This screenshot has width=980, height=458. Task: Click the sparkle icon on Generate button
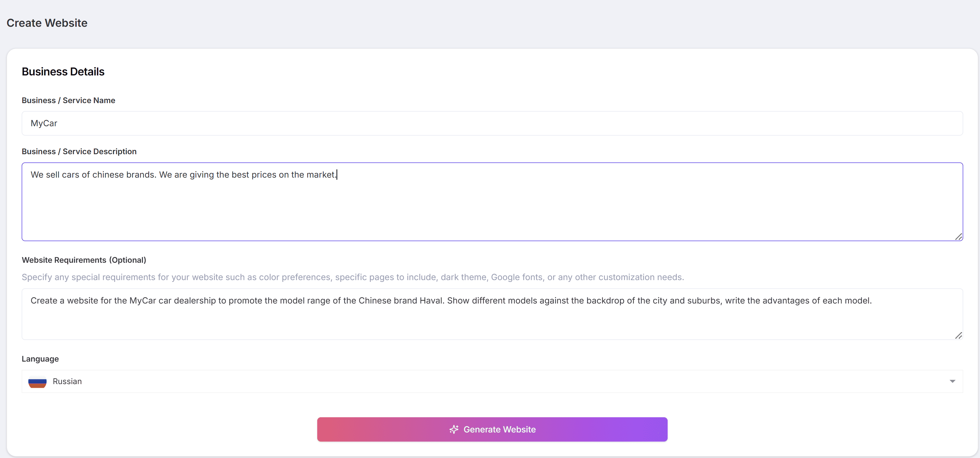(454, 429)
